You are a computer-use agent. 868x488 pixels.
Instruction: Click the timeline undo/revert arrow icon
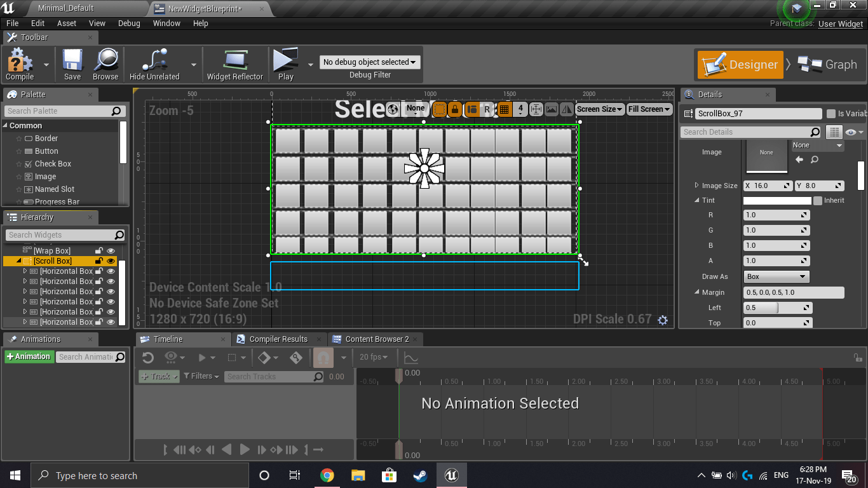point(148,358)
